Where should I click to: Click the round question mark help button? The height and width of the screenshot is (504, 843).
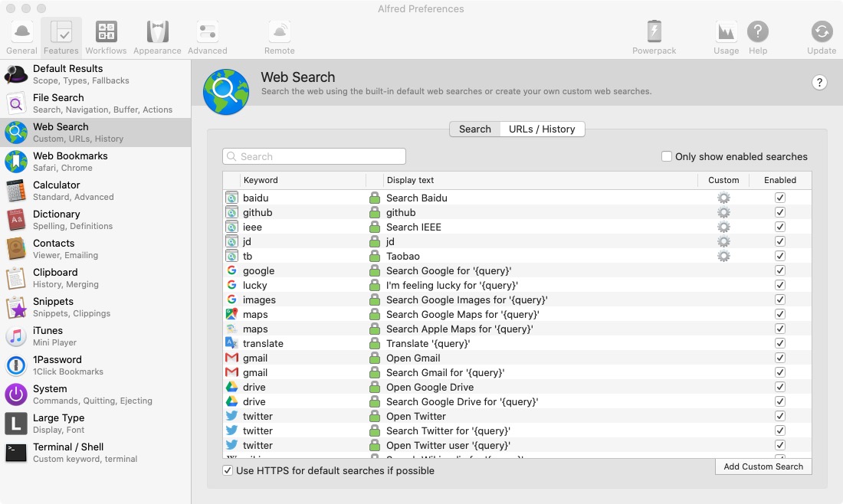(x=818, y=82)
